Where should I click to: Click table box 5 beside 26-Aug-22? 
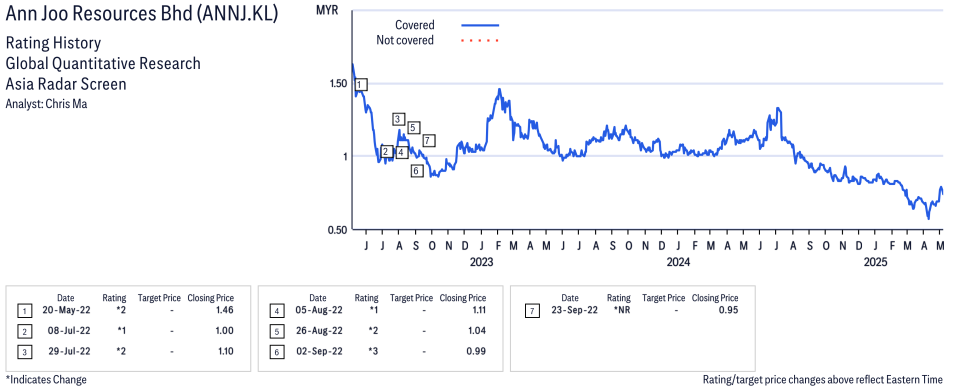click(x=276, y=331)
